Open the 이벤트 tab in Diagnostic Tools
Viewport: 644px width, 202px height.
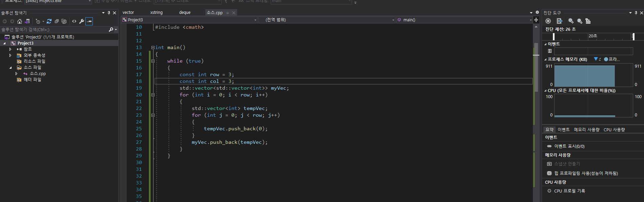coord(564,130)
